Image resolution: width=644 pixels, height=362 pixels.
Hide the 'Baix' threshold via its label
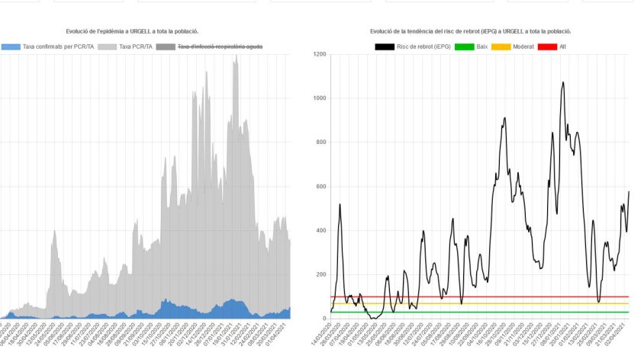coord(482,47)
